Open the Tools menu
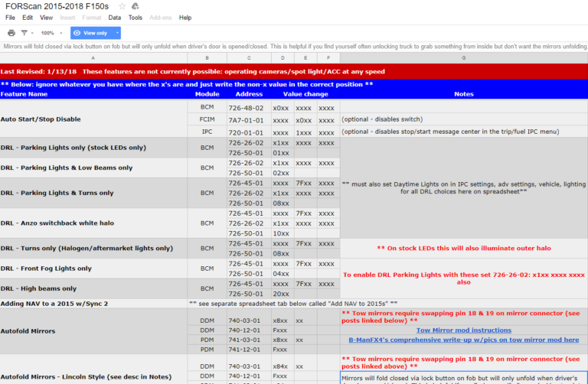 136,18
